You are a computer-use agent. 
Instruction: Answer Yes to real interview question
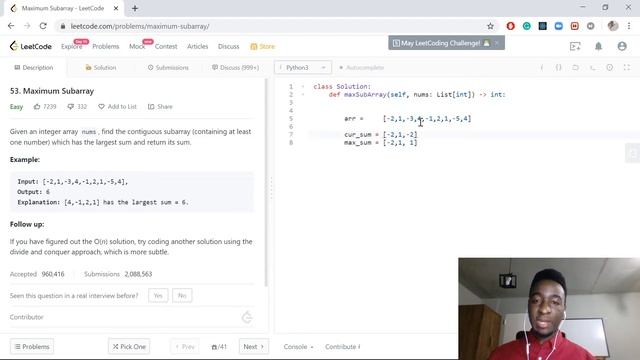click(x=158, y=295)
